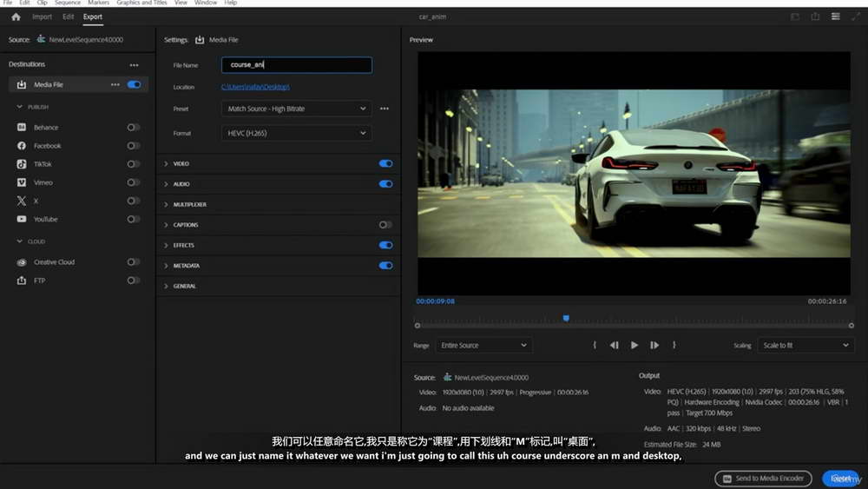Enable FTP destination toggle
The width and height of the screenshot is (868, 489).
click(x=133, y=281)
